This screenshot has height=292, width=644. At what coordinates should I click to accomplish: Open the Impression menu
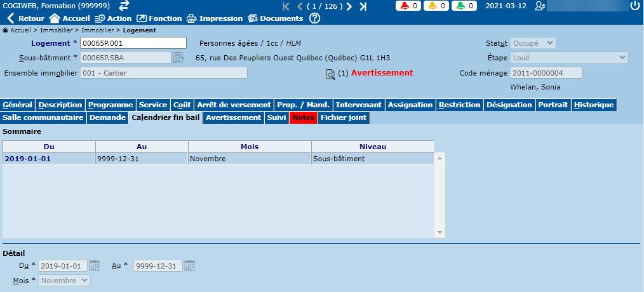pyautogui.click(x=215, y=18)
